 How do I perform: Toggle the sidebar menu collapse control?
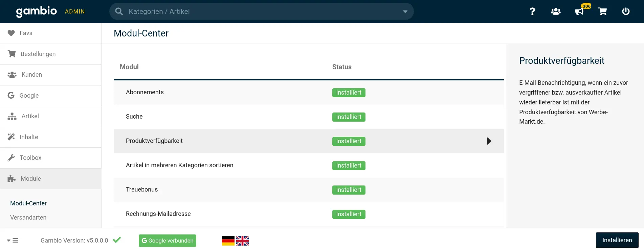[x=13, y=241]
